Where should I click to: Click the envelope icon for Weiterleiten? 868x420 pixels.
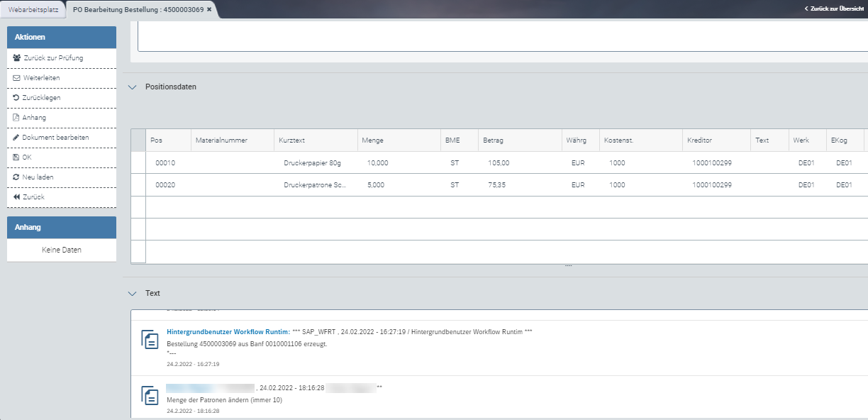[x=16, y=77]
